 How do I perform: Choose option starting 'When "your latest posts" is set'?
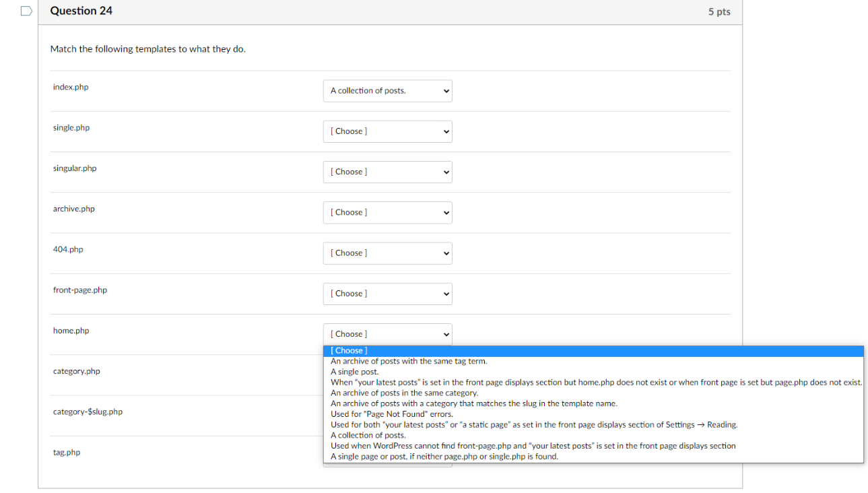593,382
